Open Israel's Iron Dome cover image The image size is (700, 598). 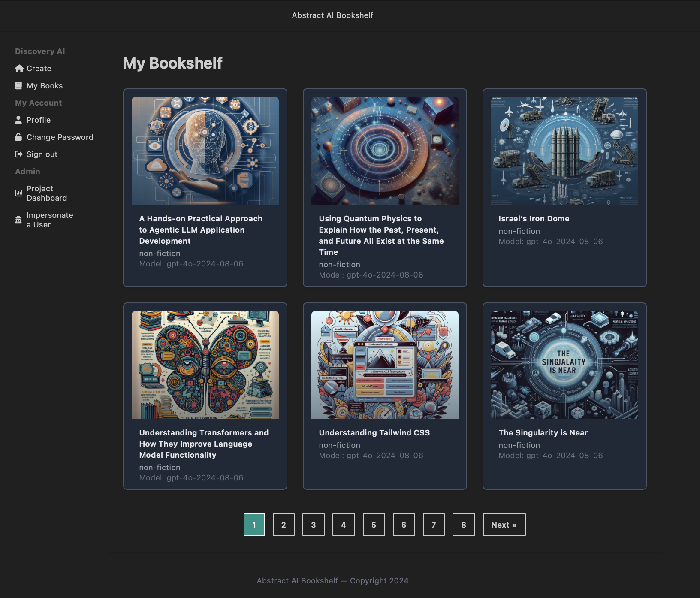[564, 151]
